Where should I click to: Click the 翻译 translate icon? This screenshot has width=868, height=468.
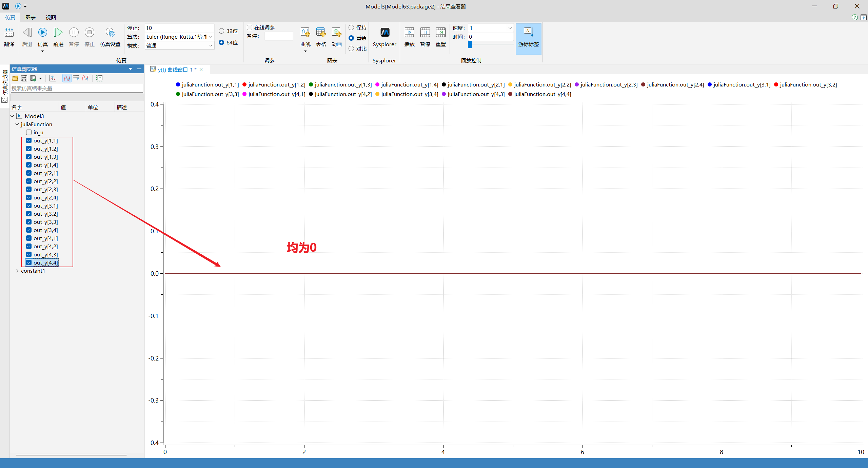pyautogui.click(x=9, y=33)
